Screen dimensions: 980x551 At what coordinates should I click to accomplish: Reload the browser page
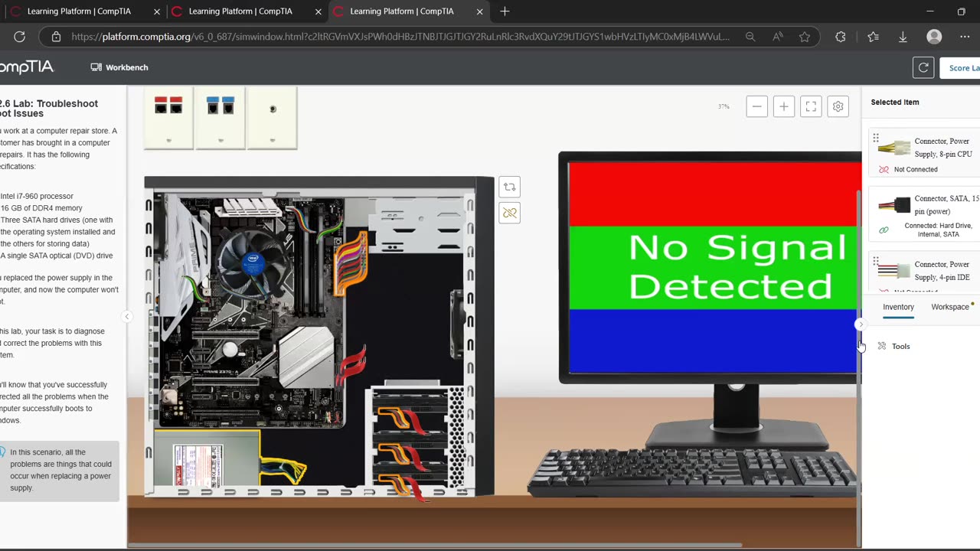coord(20,37)
